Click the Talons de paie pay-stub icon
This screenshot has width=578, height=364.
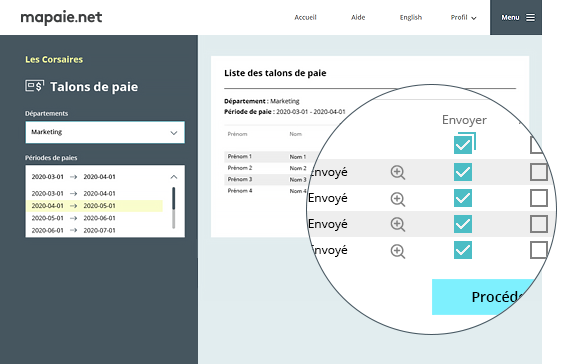pyautogui.click(x=35, y=86)
